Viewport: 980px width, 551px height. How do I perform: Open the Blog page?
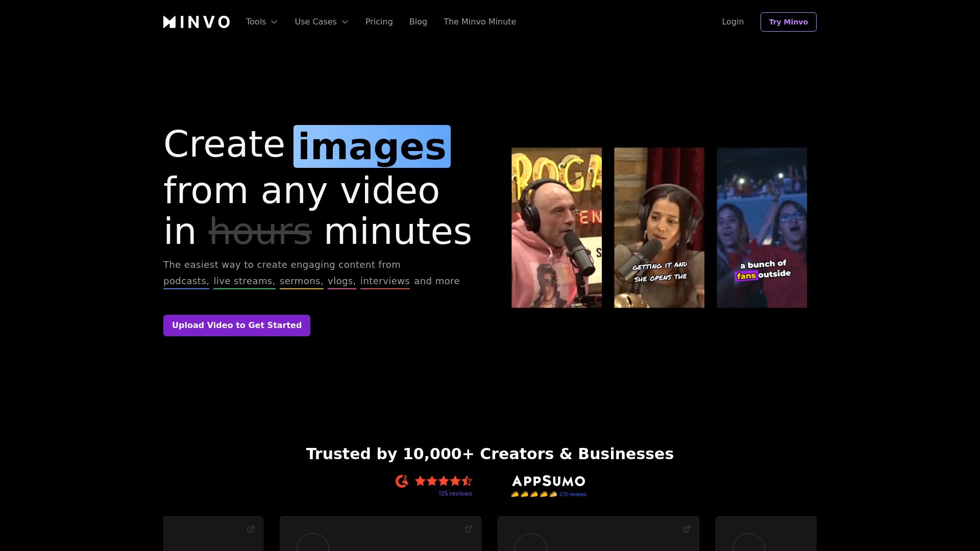[x=418, y=22]
